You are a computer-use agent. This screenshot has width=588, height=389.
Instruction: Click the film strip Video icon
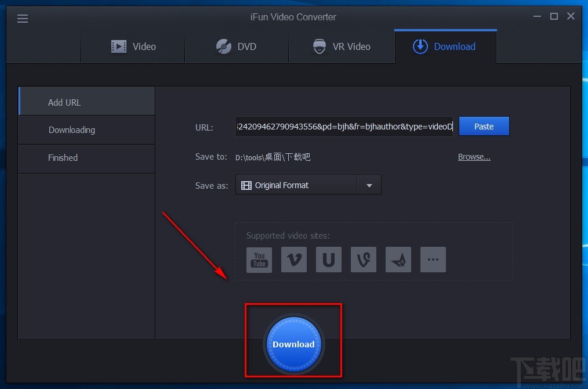tap(119, 46)
